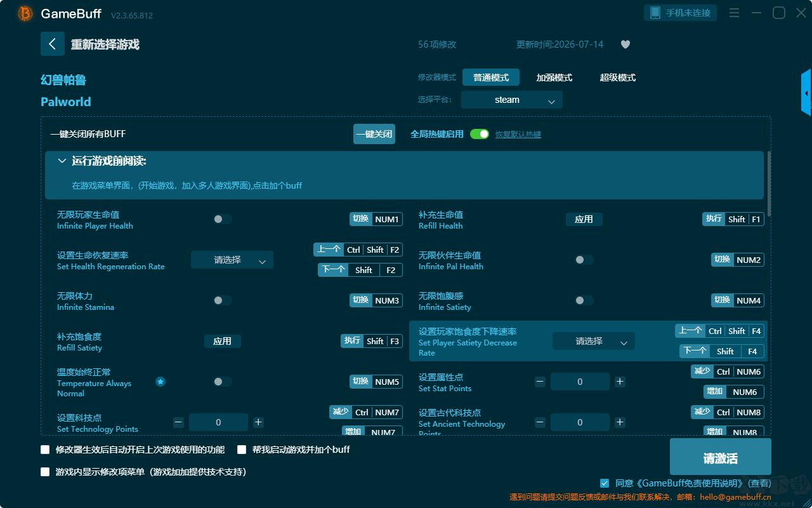Click NUM4 hotkey for Infinite Satiety
Viewport: 812px width, 508px height.
738,300
